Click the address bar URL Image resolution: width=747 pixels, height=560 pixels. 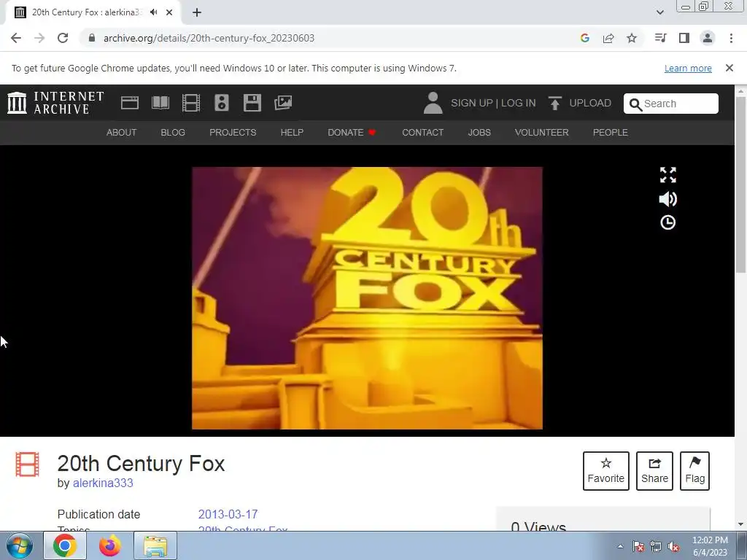(209, 38)
